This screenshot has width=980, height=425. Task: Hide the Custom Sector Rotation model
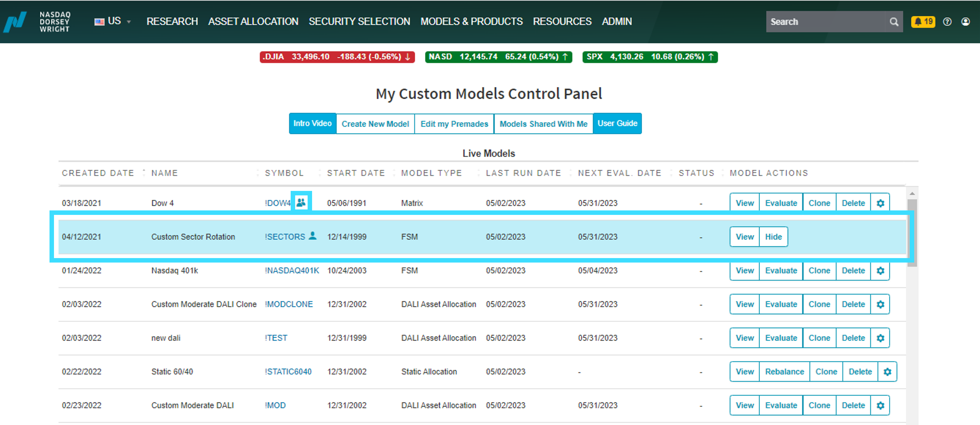[x=773, y=237]
